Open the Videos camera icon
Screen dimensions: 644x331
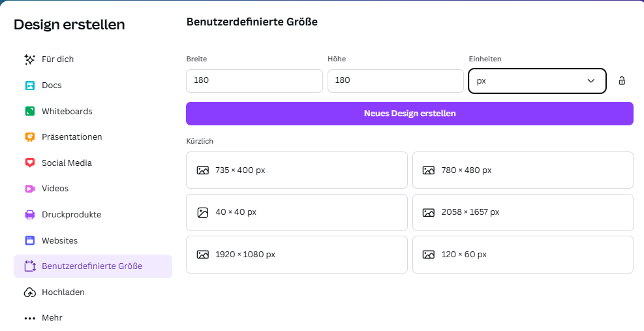click(x=29, y=189)
